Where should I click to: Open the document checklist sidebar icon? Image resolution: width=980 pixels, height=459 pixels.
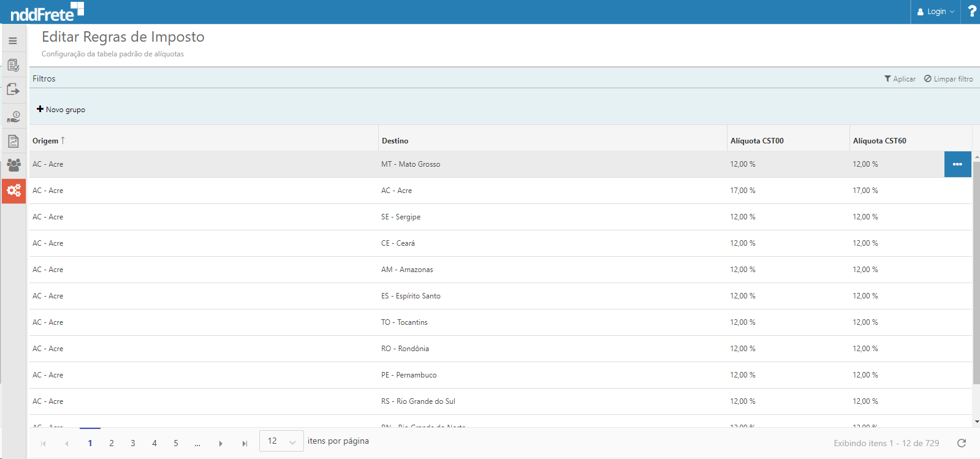tap(13, 65)
